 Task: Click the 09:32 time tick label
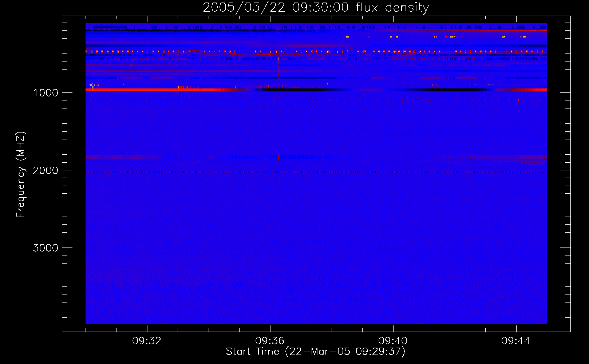[x=147, y=341]
